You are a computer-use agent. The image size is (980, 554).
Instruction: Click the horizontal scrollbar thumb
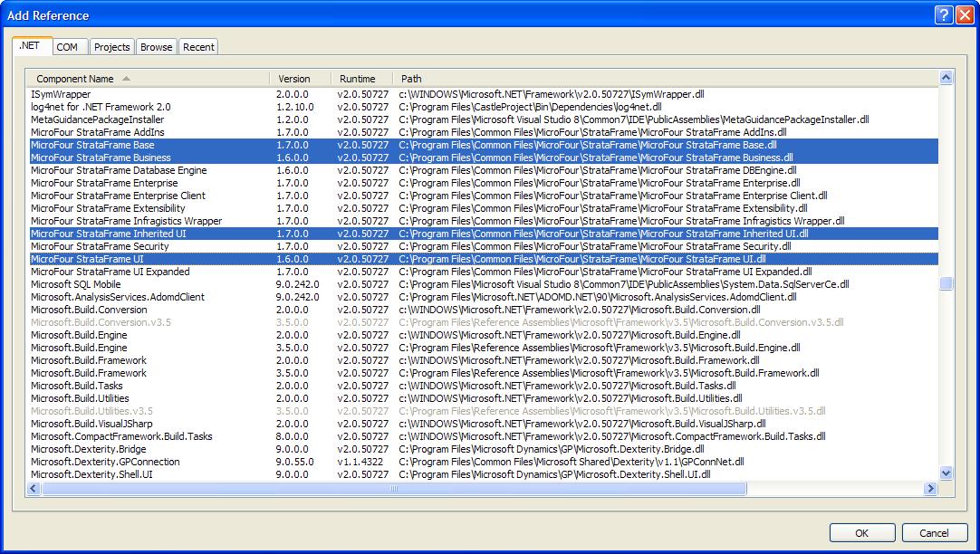pos(394,489)
